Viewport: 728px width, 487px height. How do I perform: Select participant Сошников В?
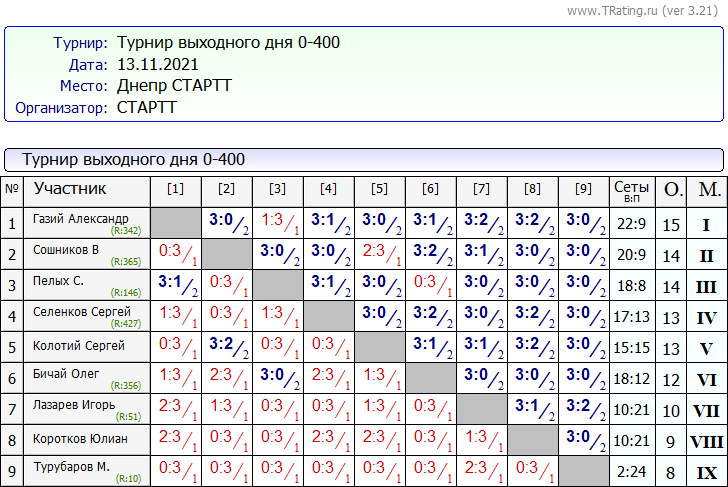coord(66,250)
